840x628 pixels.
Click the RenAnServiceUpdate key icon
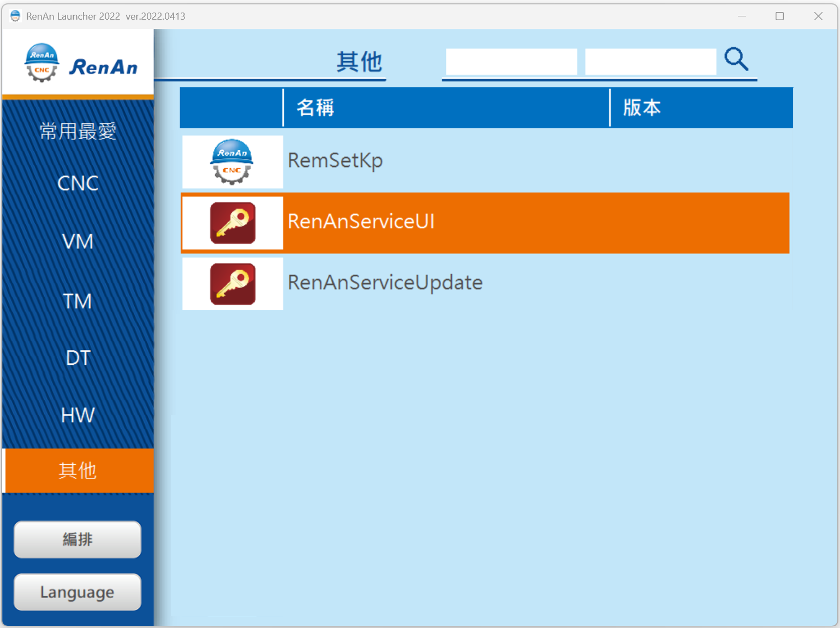pos(233,284)
